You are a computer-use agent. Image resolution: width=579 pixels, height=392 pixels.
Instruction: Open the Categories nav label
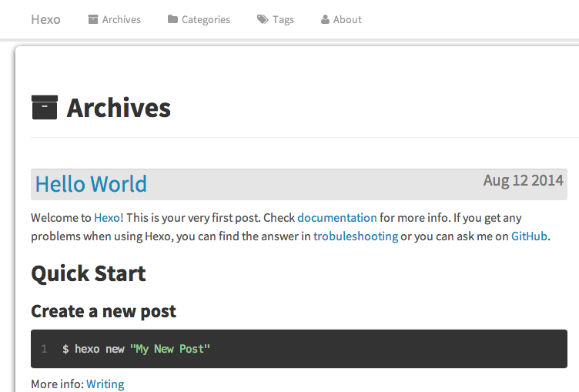click(206, 19)
